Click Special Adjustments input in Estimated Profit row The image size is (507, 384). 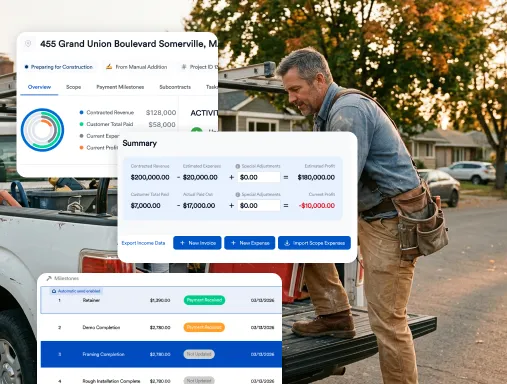tap(259, 177)
